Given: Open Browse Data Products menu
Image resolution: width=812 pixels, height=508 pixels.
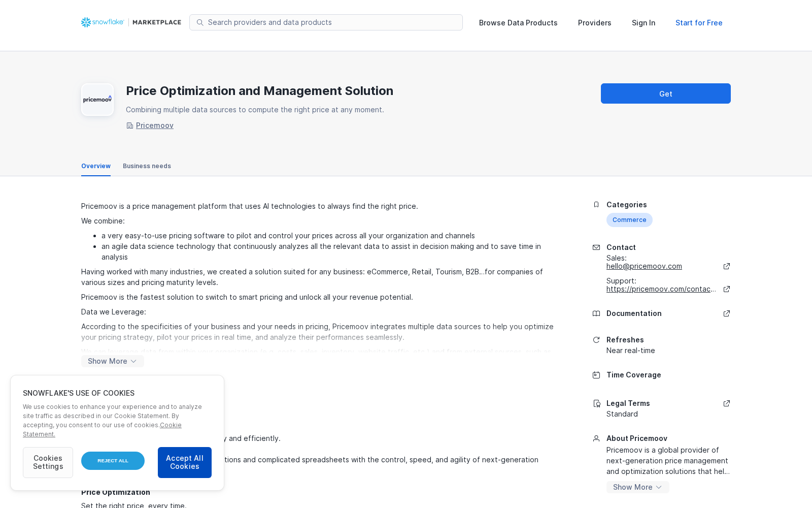Looking at the screenshot, I should click(518, 23).
